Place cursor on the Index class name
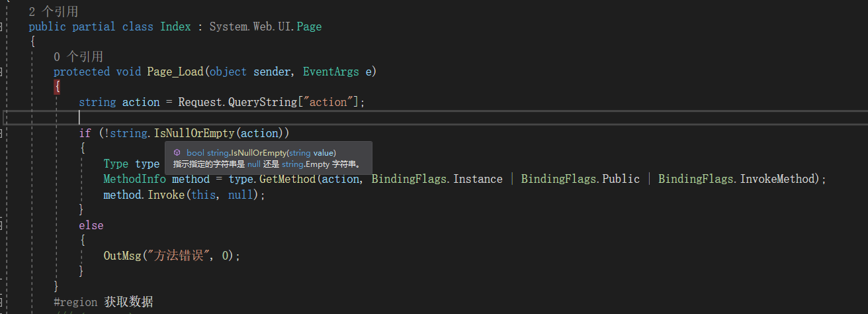 pyautogui.click(x=175, y=26)
